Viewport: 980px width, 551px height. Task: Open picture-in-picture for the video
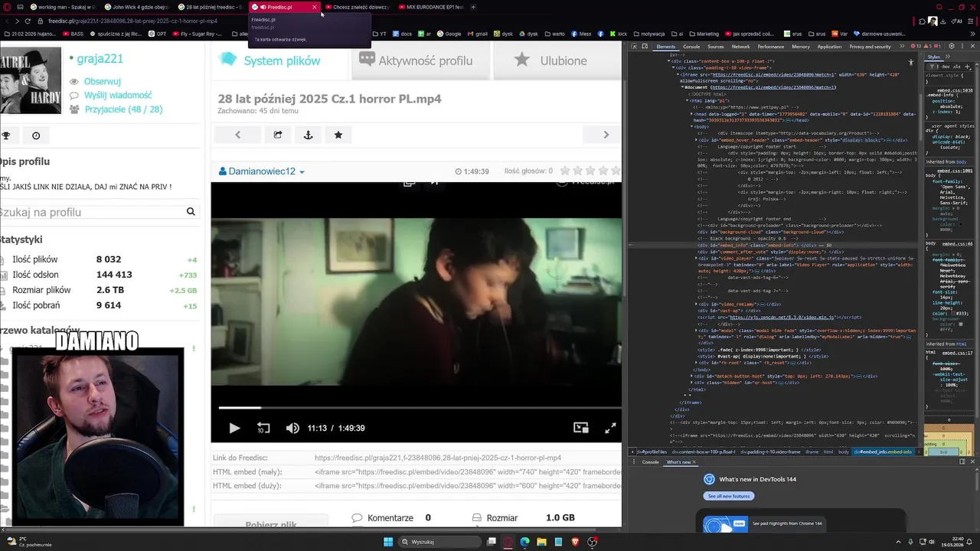pyautogui.click(x=581, y=428)
